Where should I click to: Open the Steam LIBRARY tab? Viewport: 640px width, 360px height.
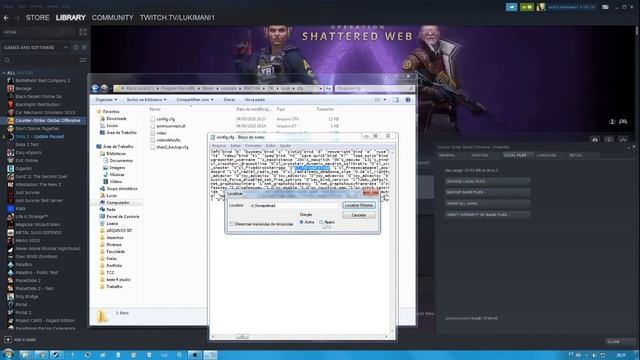(71, 18)
